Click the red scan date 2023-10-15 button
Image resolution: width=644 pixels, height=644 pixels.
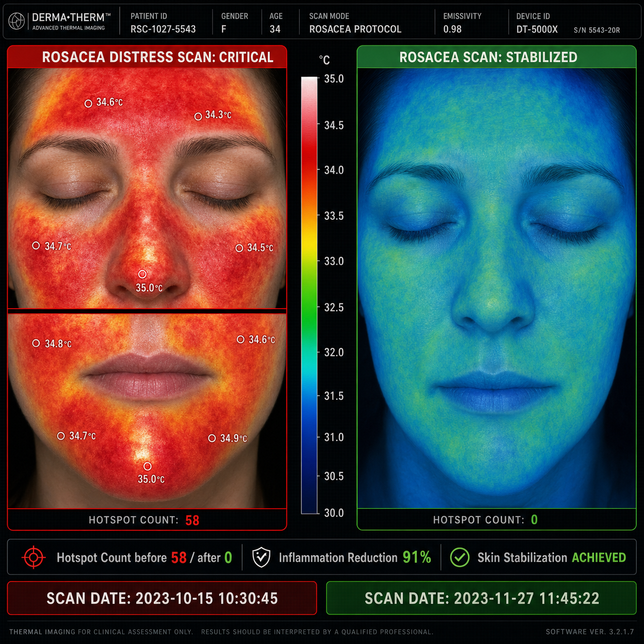click(x=162, y=598)
